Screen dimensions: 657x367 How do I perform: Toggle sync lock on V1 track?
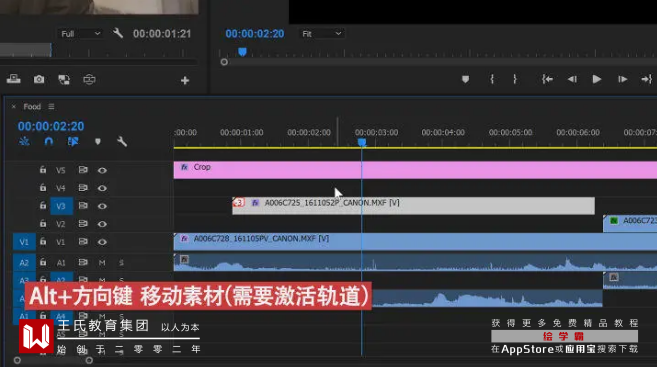pyautogui.click(x=83, y=242)
